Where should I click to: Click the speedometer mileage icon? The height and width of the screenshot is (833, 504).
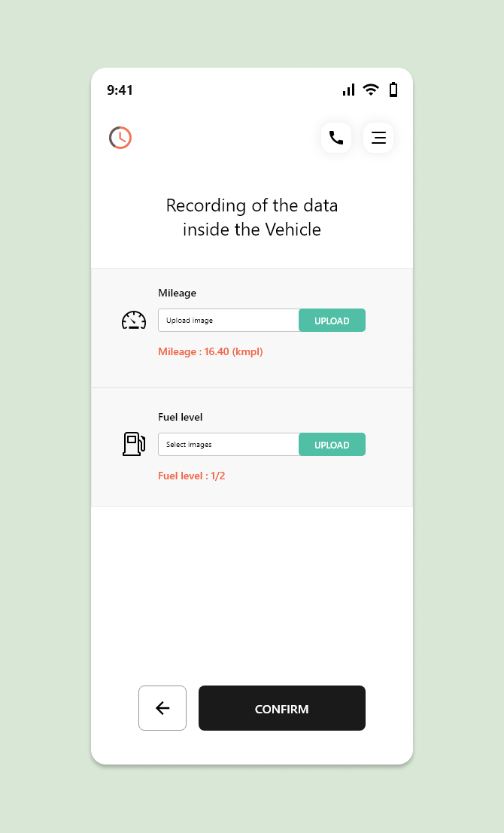click(x=133, y=321)
